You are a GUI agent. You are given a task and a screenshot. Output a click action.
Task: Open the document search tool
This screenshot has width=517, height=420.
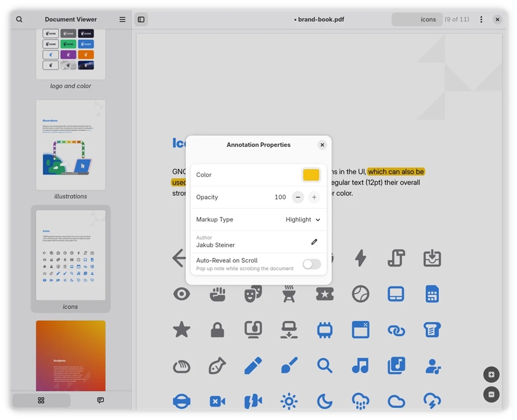coord(19,19)
